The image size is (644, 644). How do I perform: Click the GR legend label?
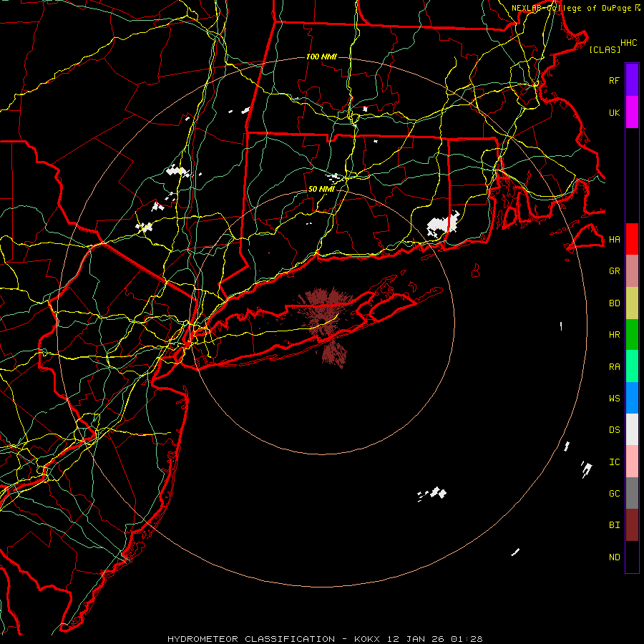(x=614, y=271)
